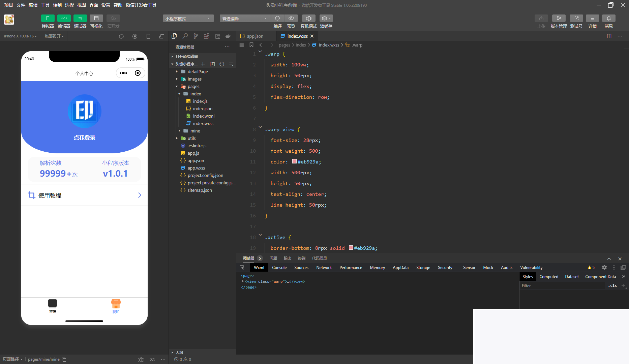
Task: Toggle the simulator (模拟器) panel button
Action: pyautogui.click(x=48, y=19)
